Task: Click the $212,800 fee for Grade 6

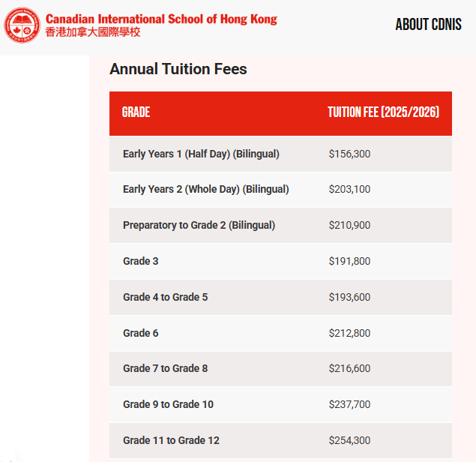Action: click(x=349, y=333)
